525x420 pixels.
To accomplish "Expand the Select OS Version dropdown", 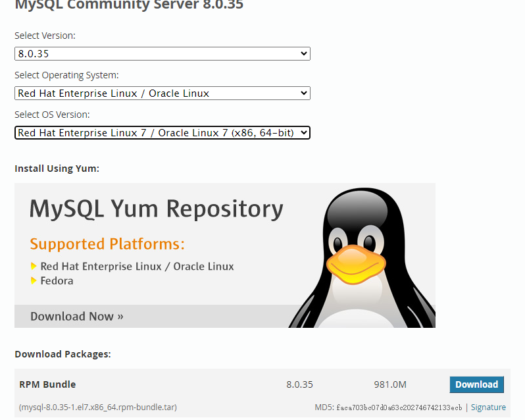I will coord(162,132).
